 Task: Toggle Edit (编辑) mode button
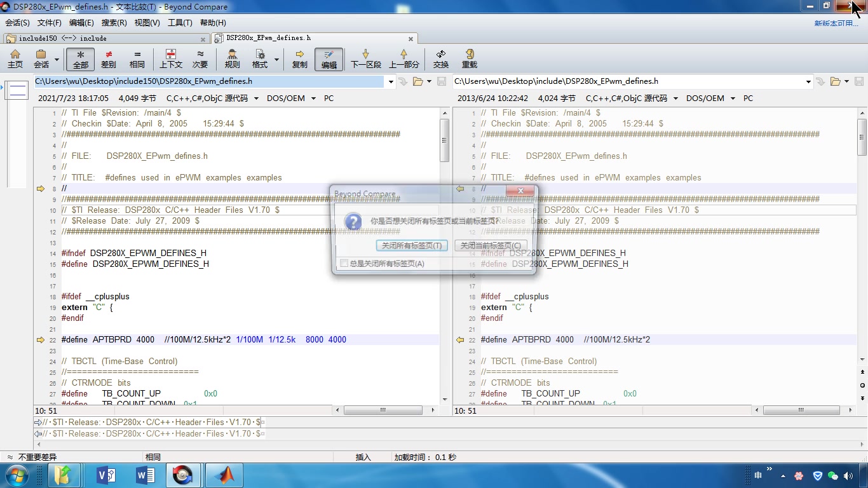click(x=329, y=59)
